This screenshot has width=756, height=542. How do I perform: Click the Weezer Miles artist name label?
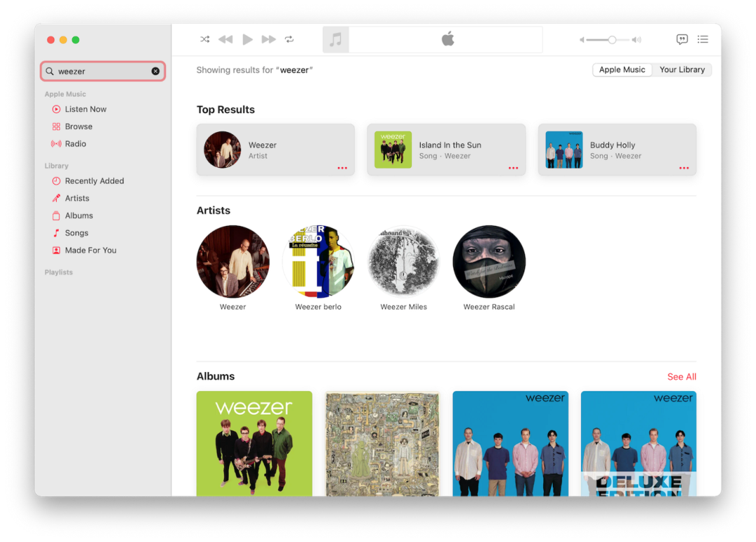click(404, 307)
